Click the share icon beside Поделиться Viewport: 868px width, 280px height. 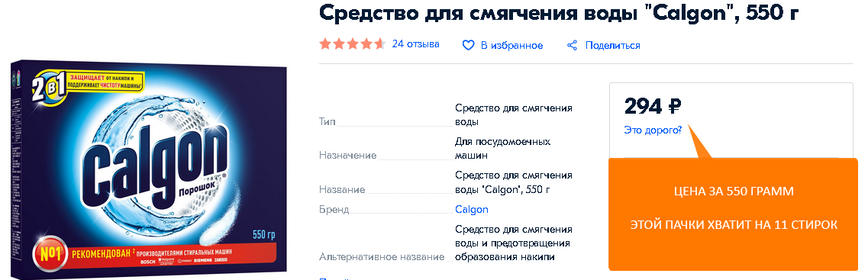(573, 45)
